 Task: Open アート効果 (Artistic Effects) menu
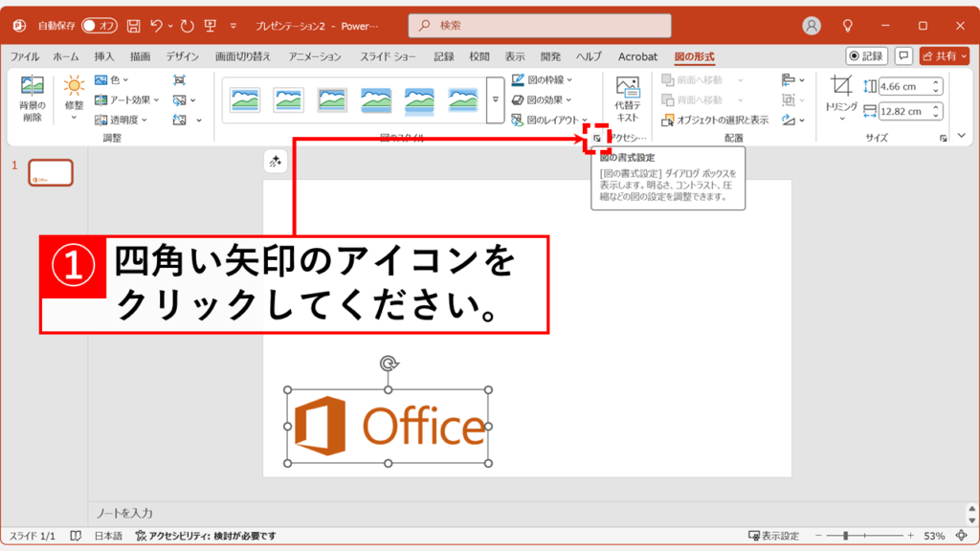pos(127,99)
